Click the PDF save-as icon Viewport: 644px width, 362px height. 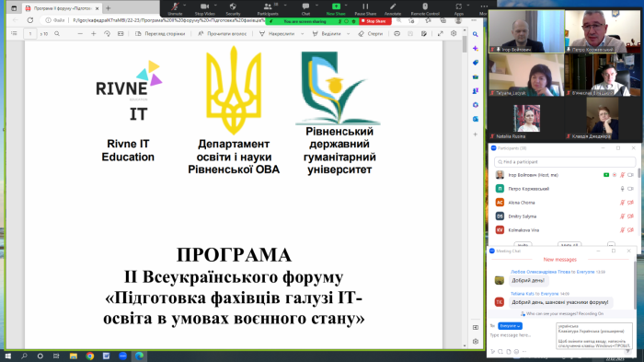[424, 34]
